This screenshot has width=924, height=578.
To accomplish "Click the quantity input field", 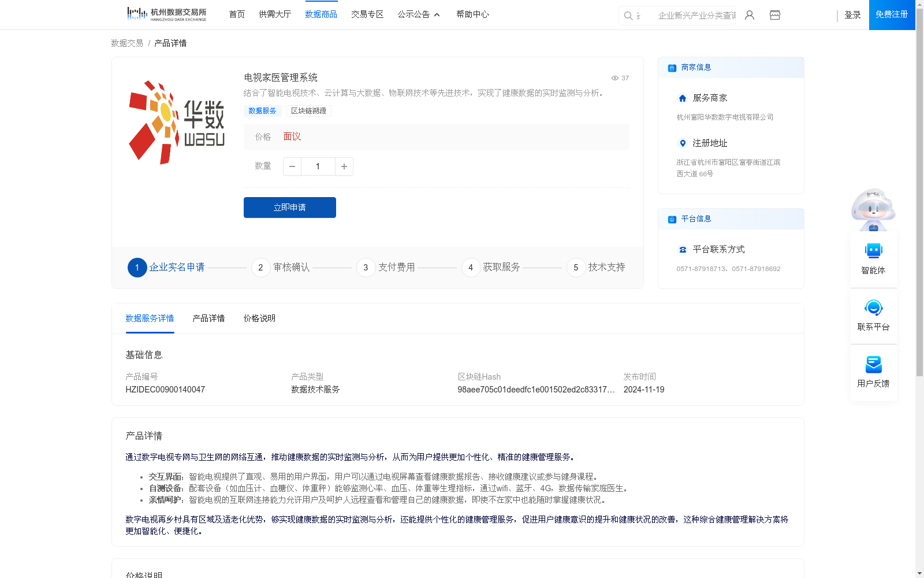I will [318, 166].
